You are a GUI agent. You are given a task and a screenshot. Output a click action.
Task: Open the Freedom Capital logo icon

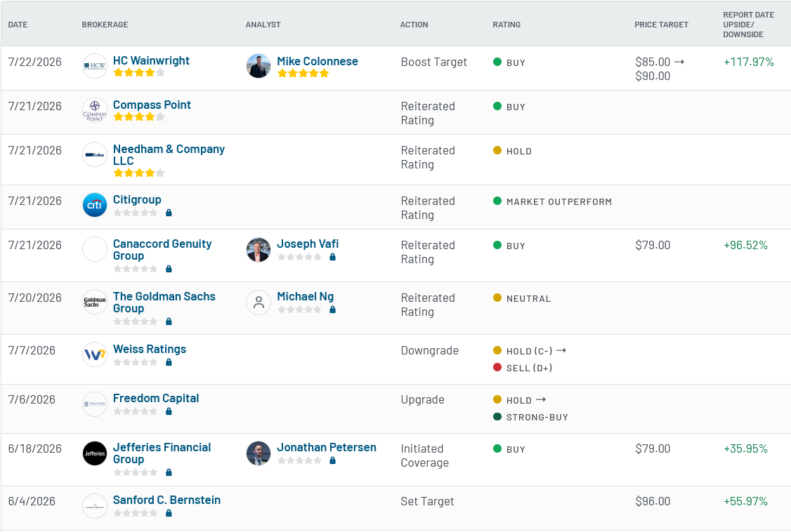(95, 404)
